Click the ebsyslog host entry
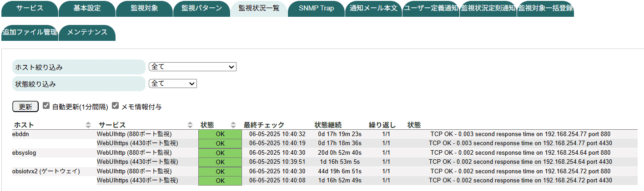 [25, 153]
